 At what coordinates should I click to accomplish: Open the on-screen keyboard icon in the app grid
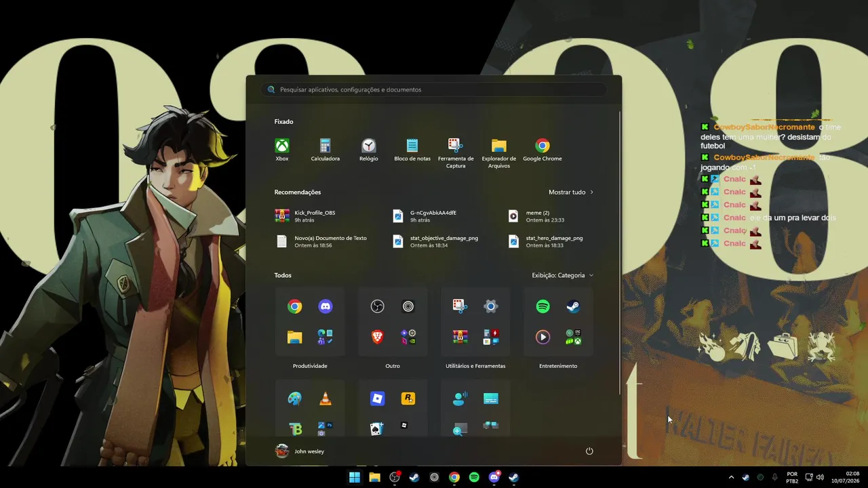(x=491, y=399)
